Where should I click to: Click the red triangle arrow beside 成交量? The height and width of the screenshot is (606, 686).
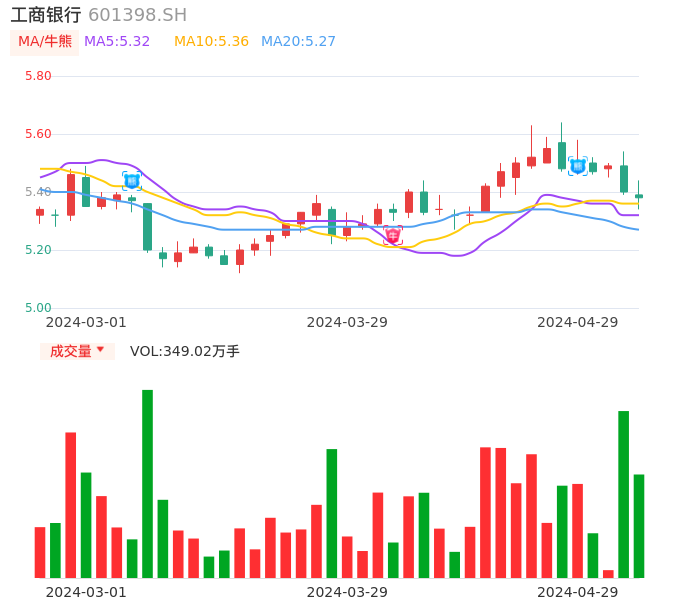100,350
